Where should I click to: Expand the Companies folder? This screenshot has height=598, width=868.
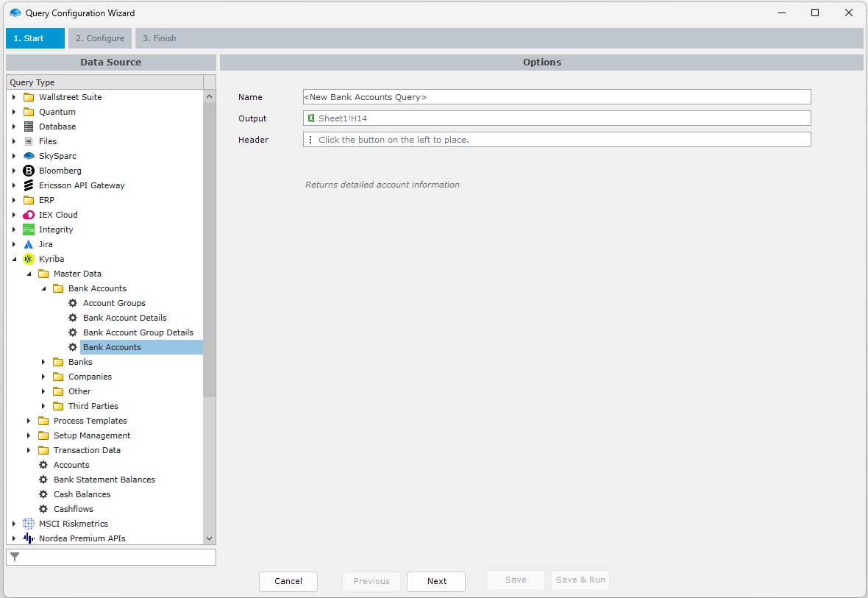pyautogui.click(x=43, y=377)
